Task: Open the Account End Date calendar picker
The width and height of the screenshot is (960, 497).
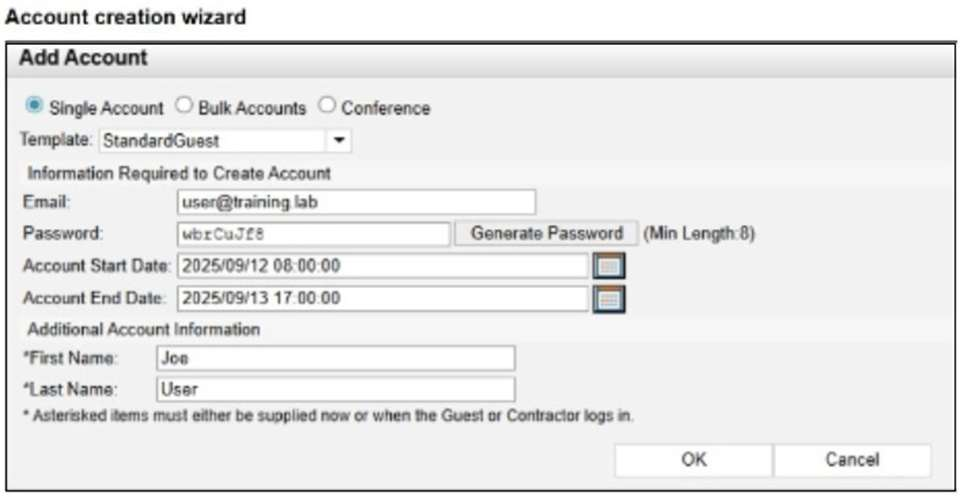Action: [x=608, y=298]
